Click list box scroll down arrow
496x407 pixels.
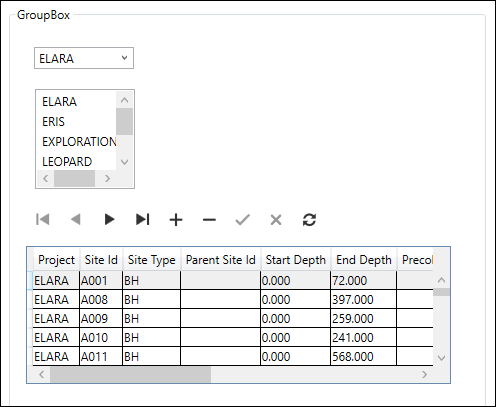pos(124,162)
